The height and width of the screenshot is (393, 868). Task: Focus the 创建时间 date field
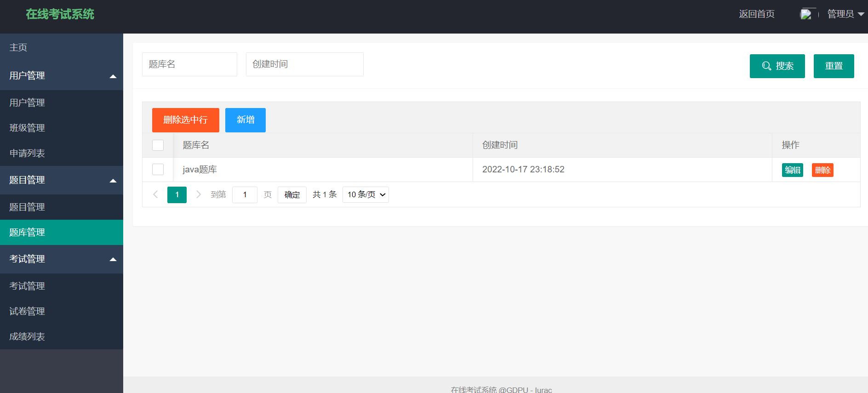(305, 64)
